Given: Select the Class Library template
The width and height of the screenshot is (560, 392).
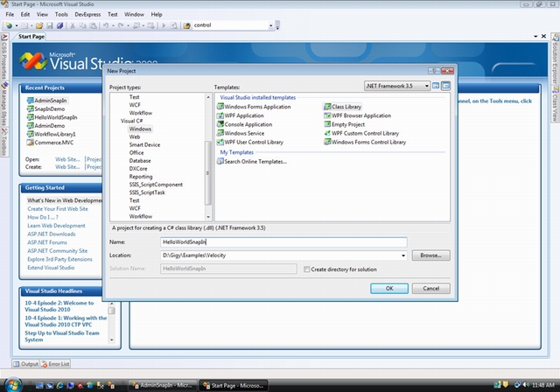Looking at the screenshot, I should (x=342, y=107).
